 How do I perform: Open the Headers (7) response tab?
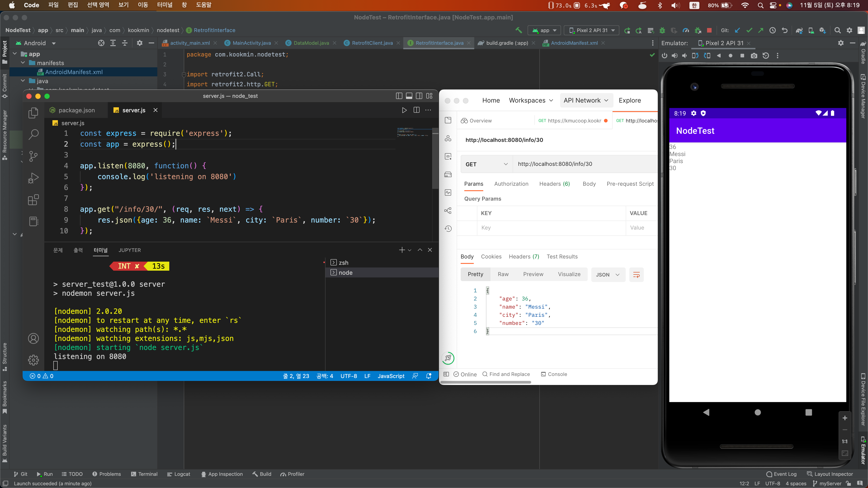point(524,257)
